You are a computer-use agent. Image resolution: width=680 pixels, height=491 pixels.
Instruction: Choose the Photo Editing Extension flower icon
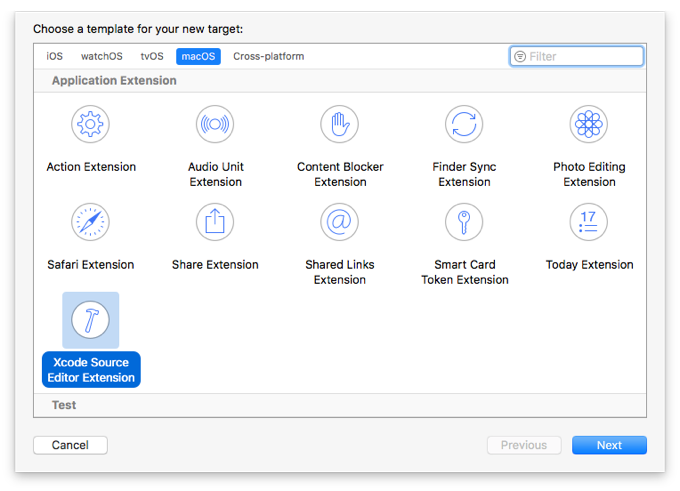(588, 124)
